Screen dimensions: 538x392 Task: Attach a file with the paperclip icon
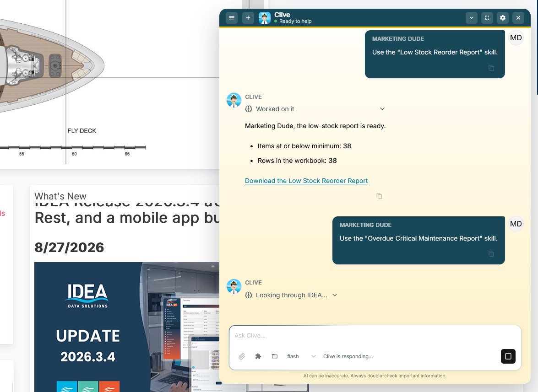(x=242, y=356)
